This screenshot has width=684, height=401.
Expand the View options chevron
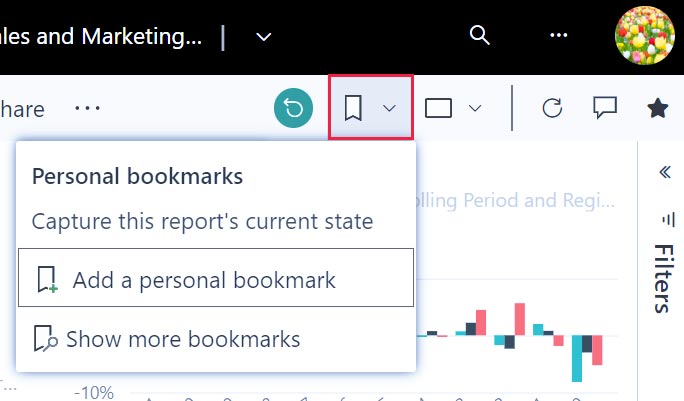(475, 108)
